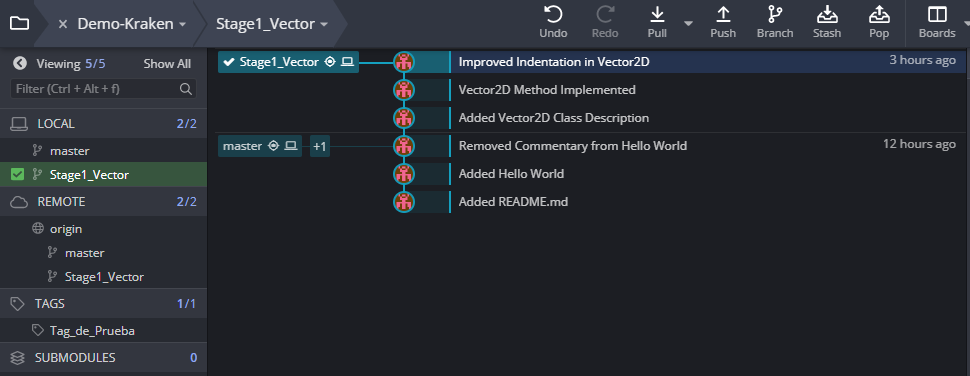Collapse the REMOTE section
The height and width of the screenshot is (376, 970).
[x=103, y=202]
